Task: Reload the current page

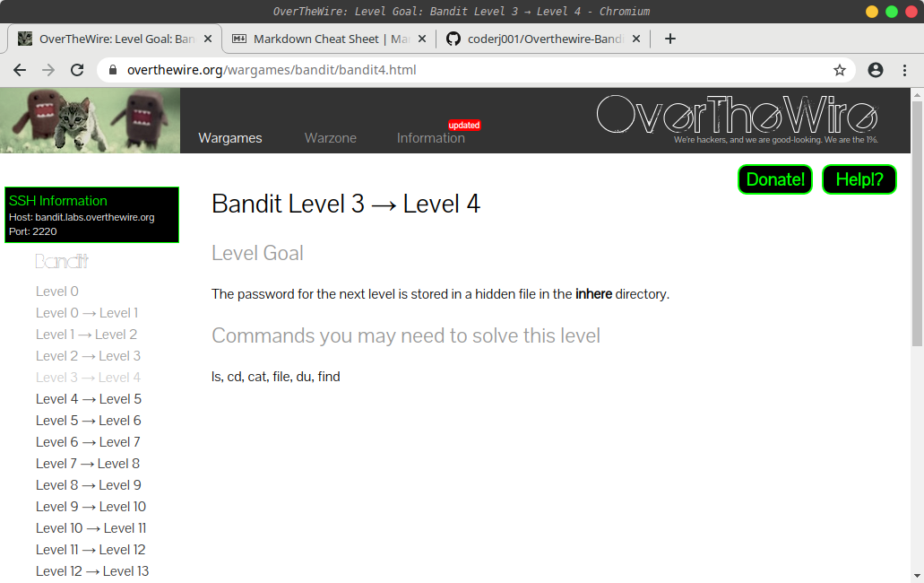Action: (x=77, y=70)
